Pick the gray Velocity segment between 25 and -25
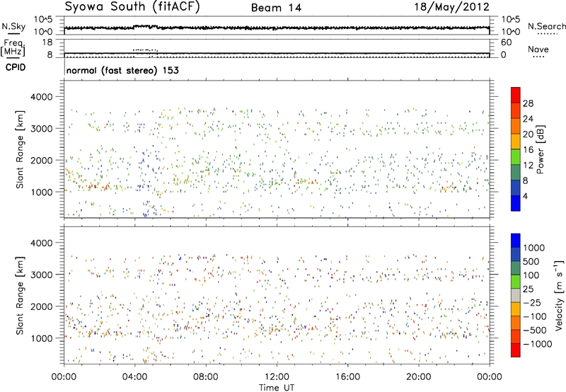This screenshot has height=392, width=566. [516, 296]
